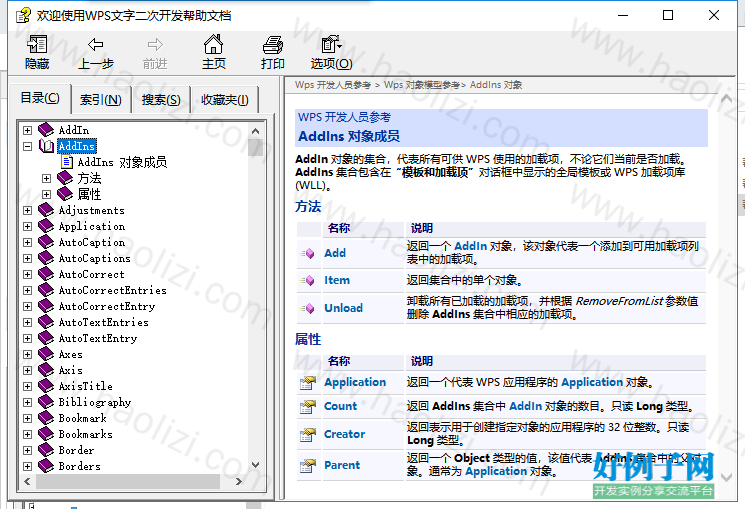Screen dimensions: 745x509
Task: Select AutoCaptions in the tree
Action: tap(95, 258)
